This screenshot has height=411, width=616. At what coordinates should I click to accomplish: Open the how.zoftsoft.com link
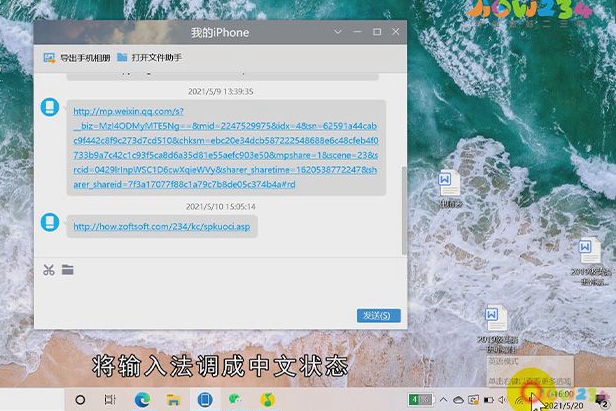[161, 227]
